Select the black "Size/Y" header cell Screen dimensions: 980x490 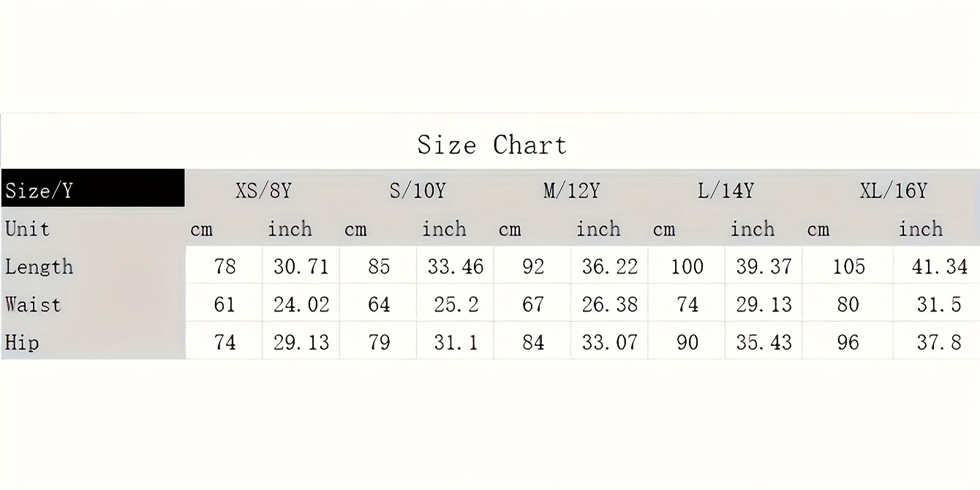tap(92, 190)
